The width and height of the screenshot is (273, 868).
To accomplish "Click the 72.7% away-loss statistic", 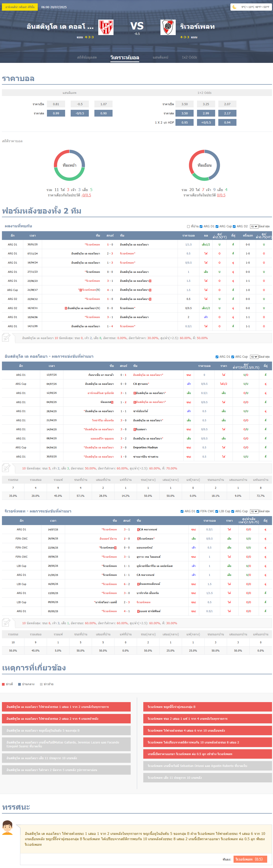I will coord(260,496).
